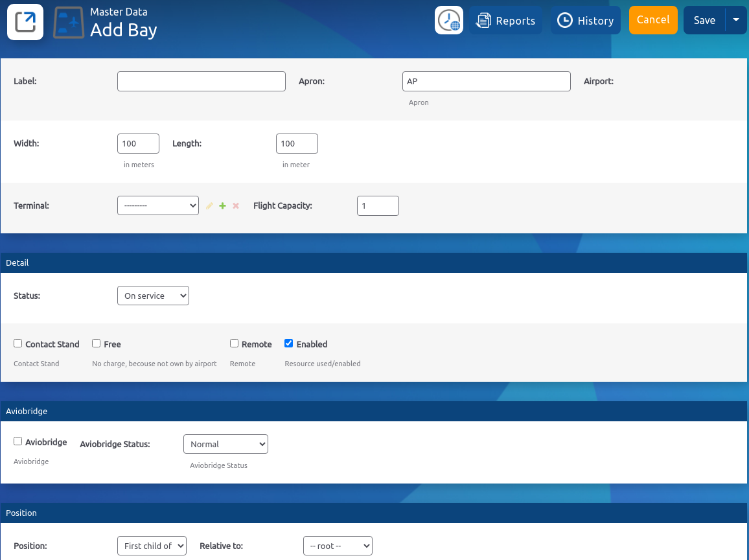749x560 pixels.
Task: Add a new terminal with plus icon
Action: (x=222, y=206)
